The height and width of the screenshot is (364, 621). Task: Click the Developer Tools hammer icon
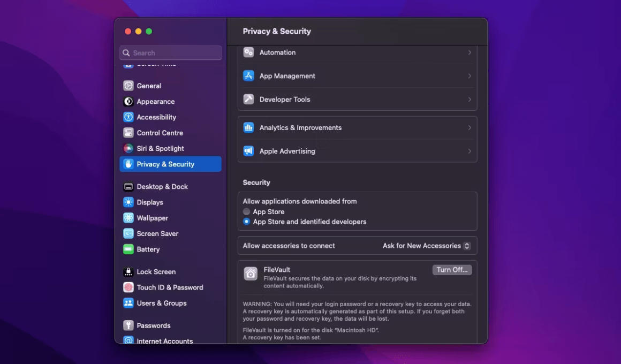248,99
